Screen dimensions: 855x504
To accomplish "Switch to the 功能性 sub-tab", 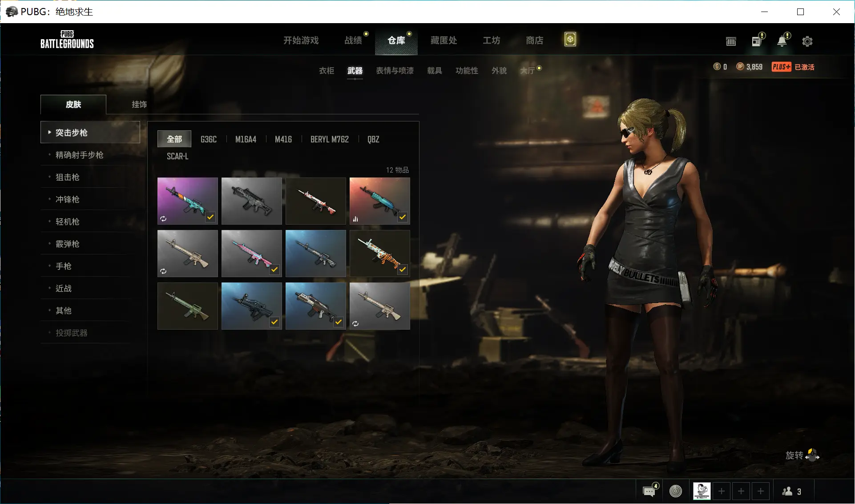I will click(467, 70).
